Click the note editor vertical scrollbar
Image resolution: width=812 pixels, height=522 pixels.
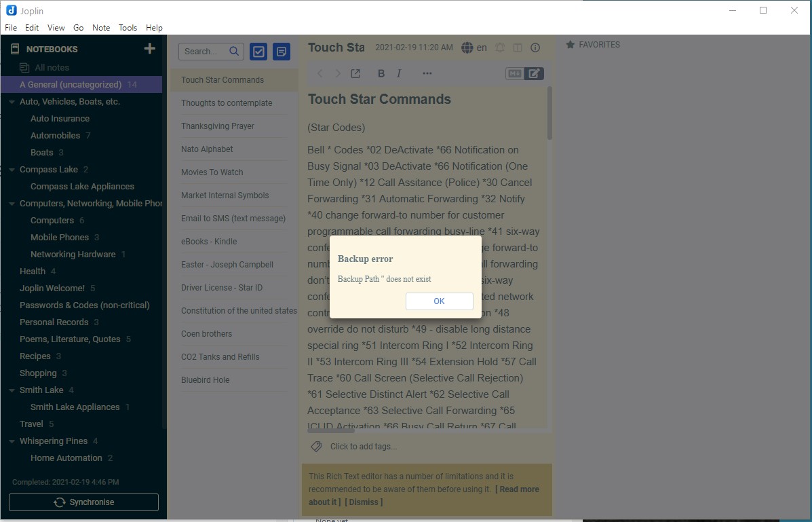[549, 113]
